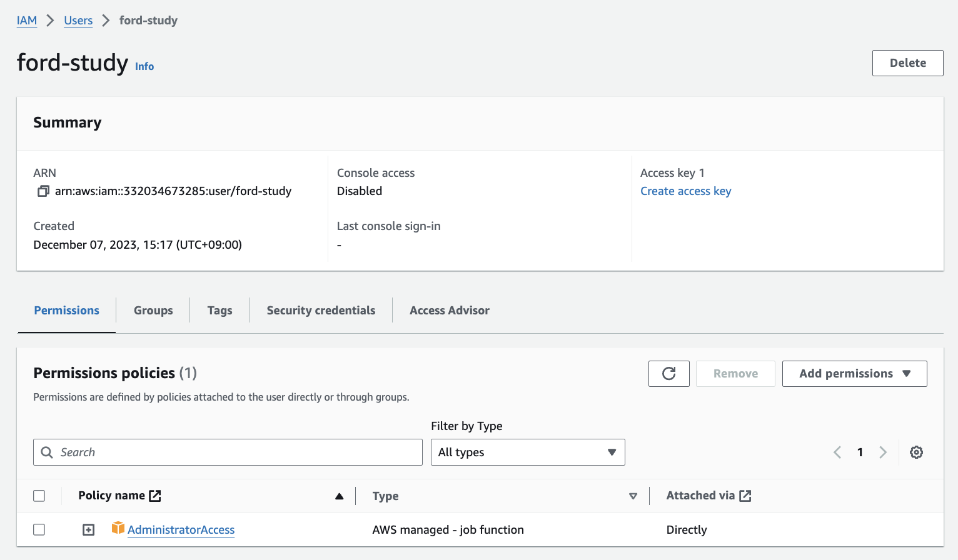Go to IAM breadcrumb link
Screen dimensions: 958x560
27,21
